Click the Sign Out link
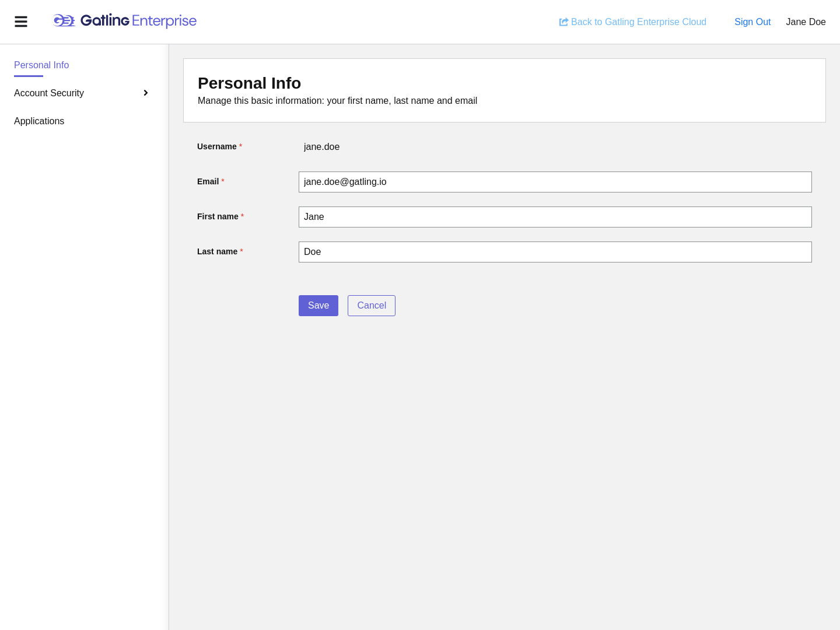The width and height of the screenshot is (840, 630). 752,22
